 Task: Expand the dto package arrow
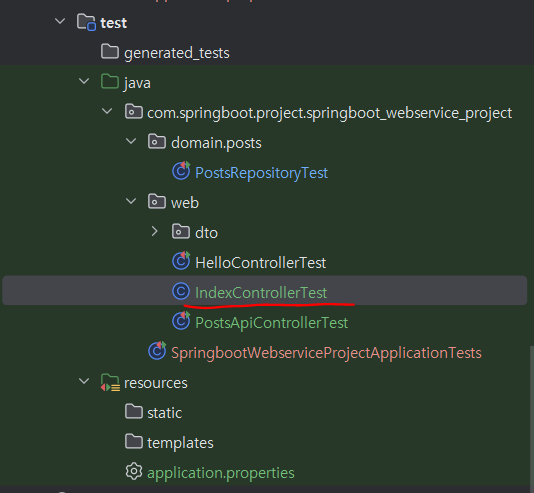coord(154,231)
